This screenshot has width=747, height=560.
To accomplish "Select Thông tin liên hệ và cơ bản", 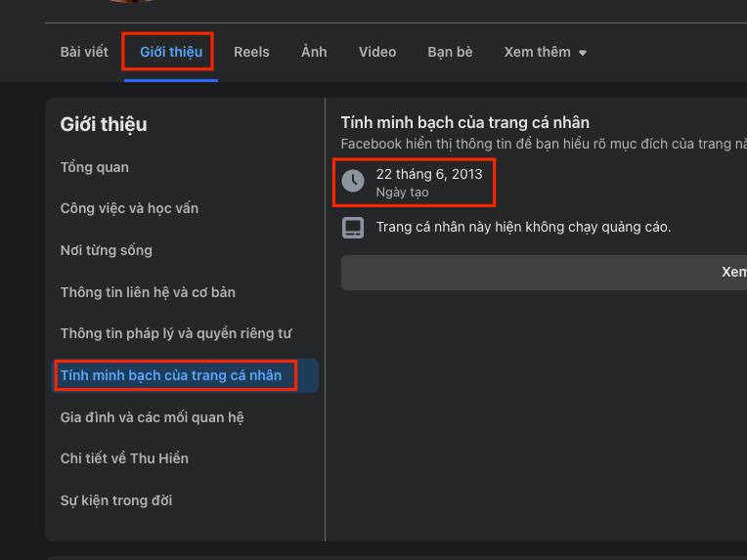I will [148, 292].
